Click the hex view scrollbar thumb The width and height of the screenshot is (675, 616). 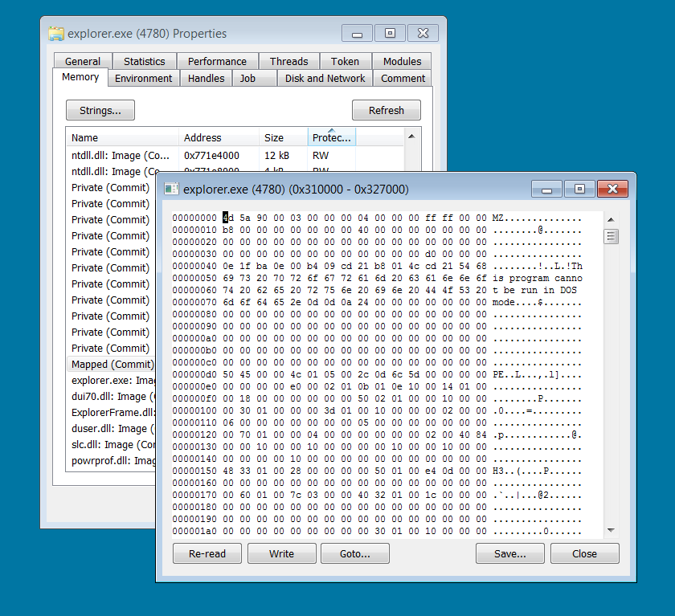point(611,236)
